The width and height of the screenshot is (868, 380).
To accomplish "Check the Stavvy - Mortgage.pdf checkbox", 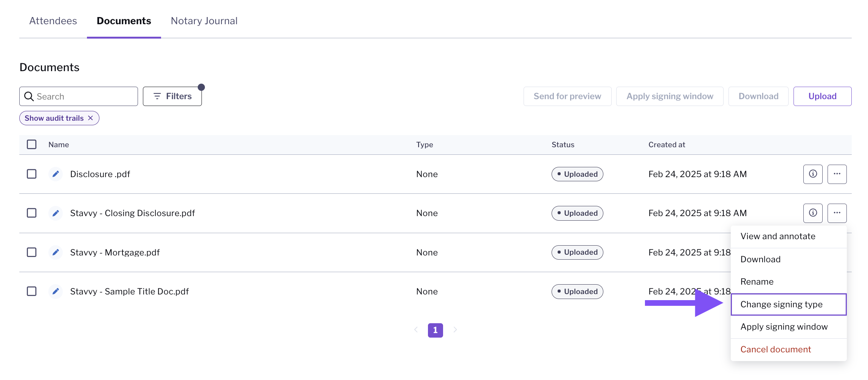I will (x=32, y=252).
